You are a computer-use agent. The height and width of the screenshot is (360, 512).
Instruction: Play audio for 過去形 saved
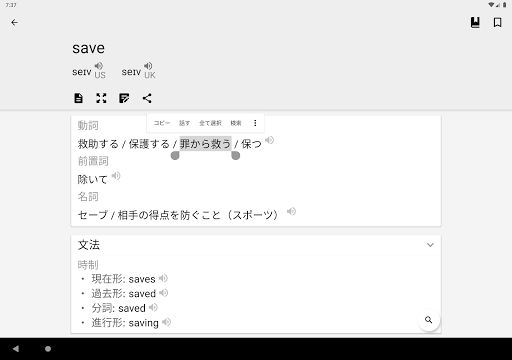click(164, 293)
